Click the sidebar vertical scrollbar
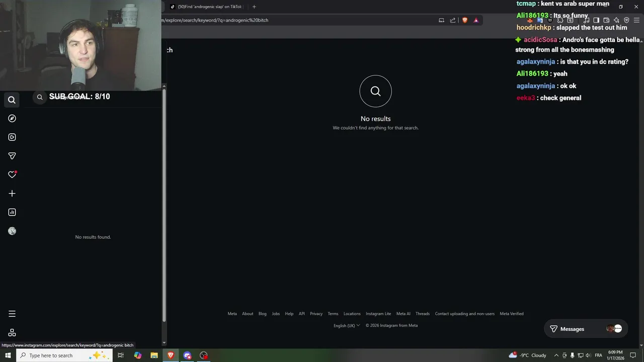This screenshot has width=644, height=362. (164, 206)
